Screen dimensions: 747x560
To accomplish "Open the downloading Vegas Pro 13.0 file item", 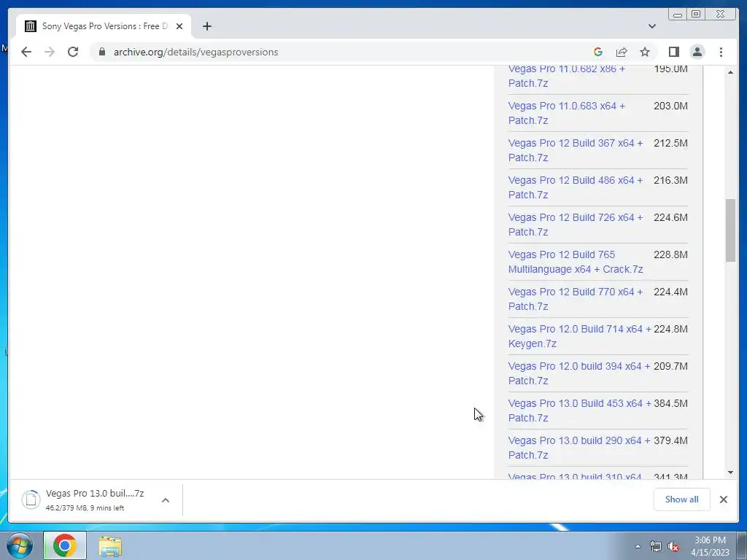I will pos(95,499).
